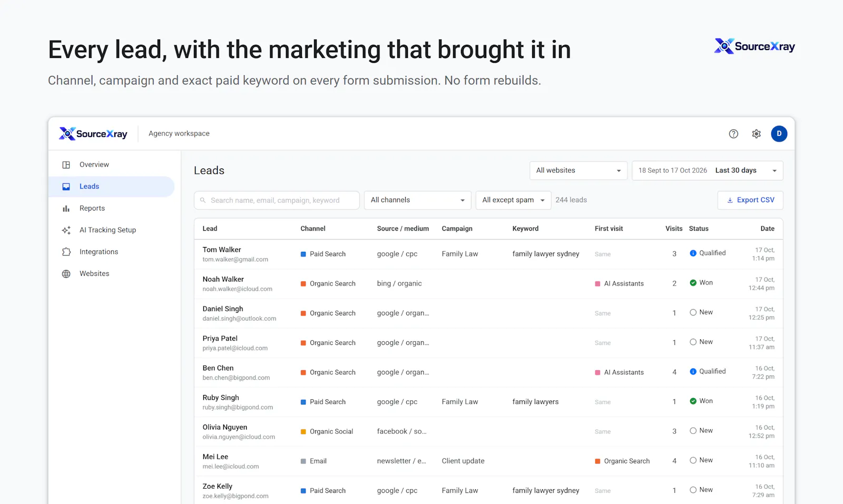Sort the table by the Date column header

(x=768, y=229)
